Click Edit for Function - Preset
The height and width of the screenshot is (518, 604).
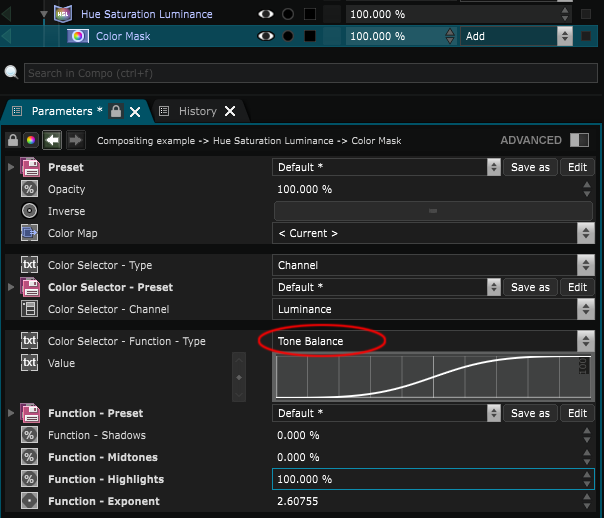coord(577,413)
